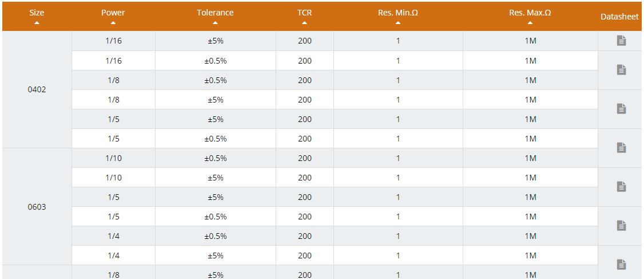Sort table by Tolerance arrow
The height and width of the screenshot is (279, 644).
(x=215, y=23)
